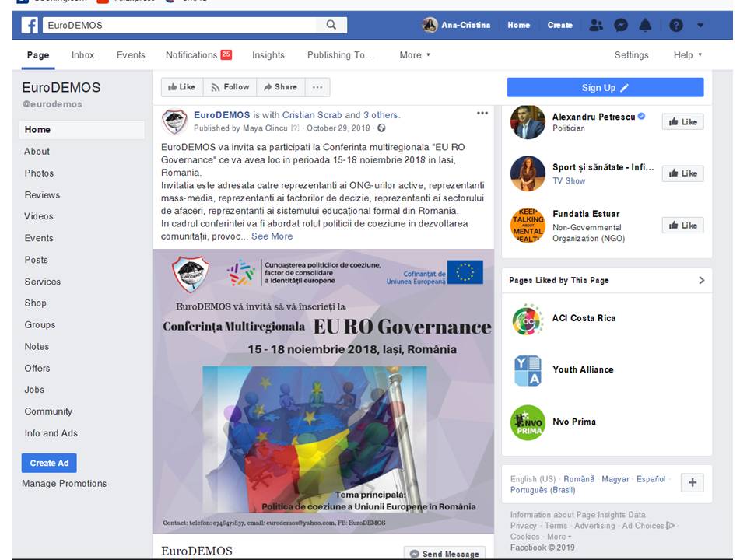Open Community in left sidebar
The image size is (747, 560).
[48, 411]
